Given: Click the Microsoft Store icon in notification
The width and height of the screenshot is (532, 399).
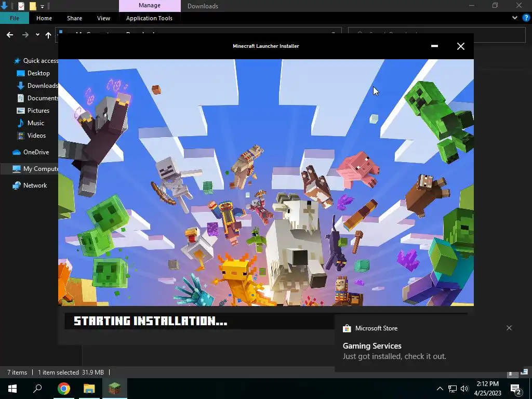Looking at the screenshot, I should 347,328.
